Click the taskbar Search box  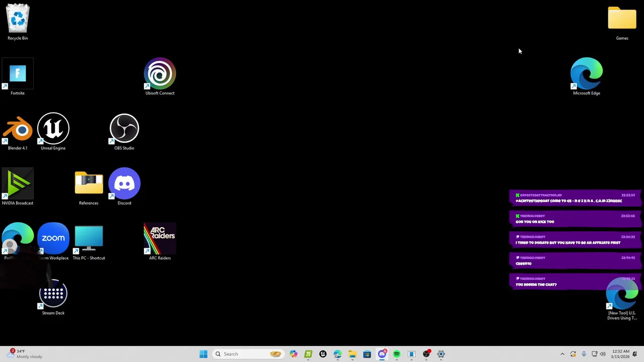pos(247,354)
